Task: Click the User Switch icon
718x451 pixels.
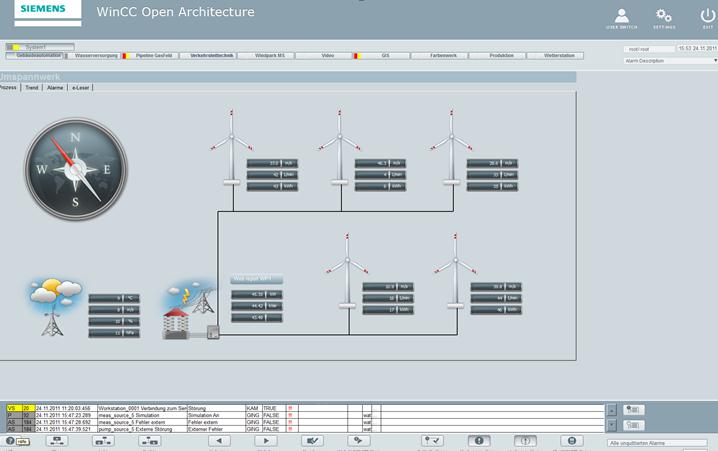Action: (x=621, y=17)
